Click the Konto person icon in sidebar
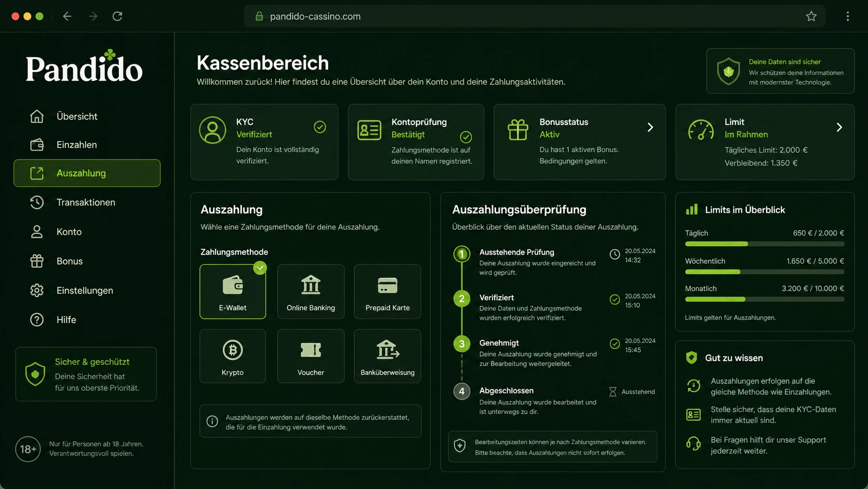Viewport: 868px width, 489px height. click(37, 232)
